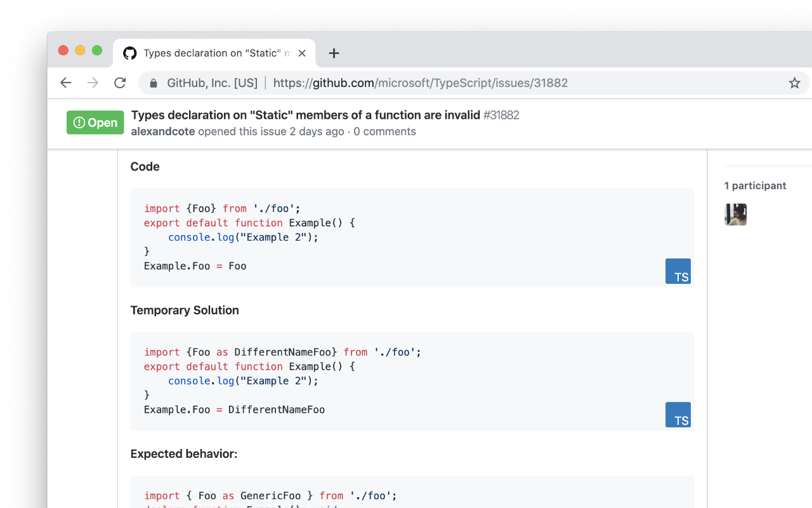This screenshot has width=812, height=508.
Task: Click the issue title text
Action: [x=306, y=115]
